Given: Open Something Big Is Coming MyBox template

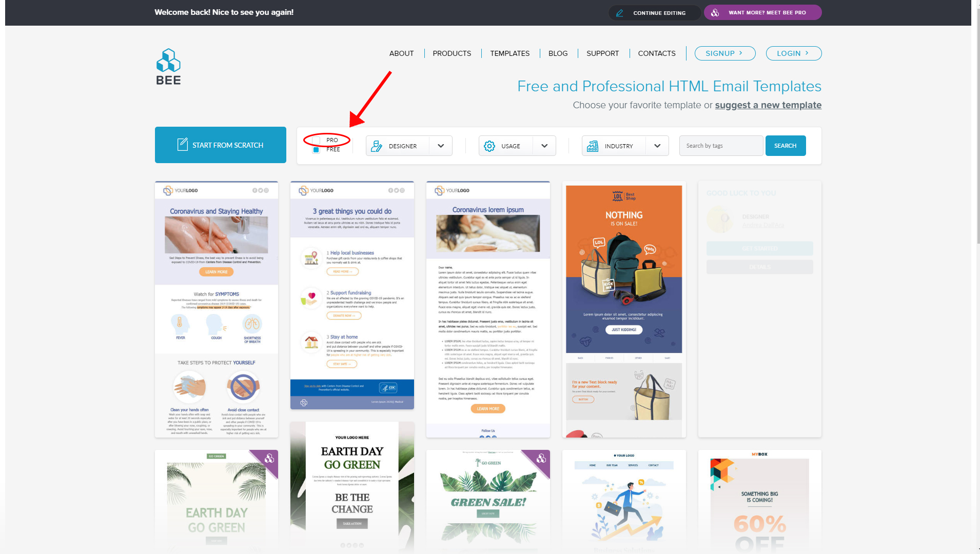Looking at the screenshot, I should coord(760,502).
